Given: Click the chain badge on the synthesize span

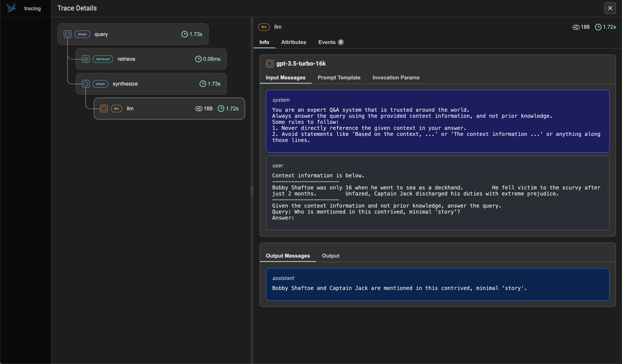Looking at the screenshot, I should [100, 84].
